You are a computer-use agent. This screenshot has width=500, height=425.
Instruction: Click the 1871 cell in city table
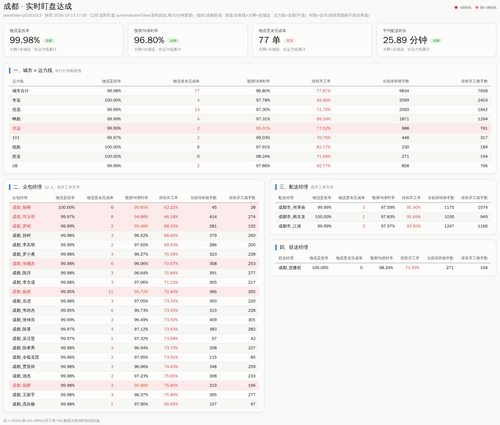point(404,119)
